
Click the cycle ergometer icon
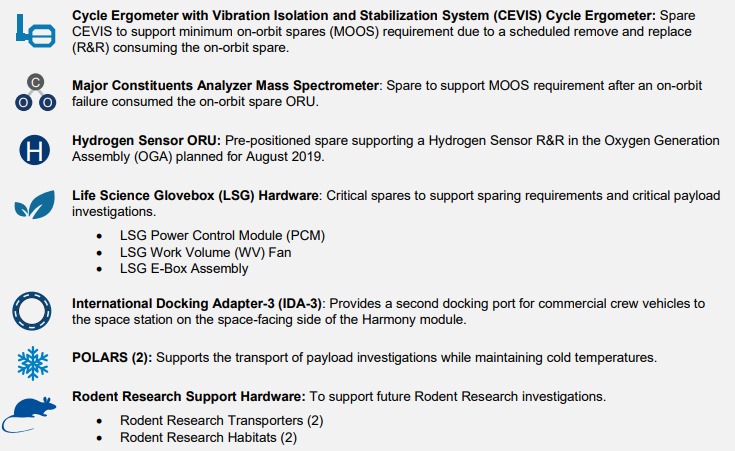(36, 31)
